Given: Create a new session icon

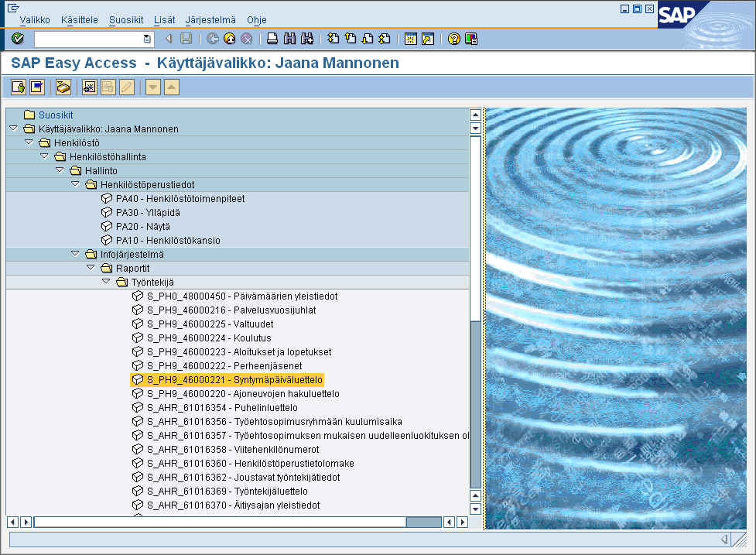Looking at the screenshot, I should pos(411,39).
